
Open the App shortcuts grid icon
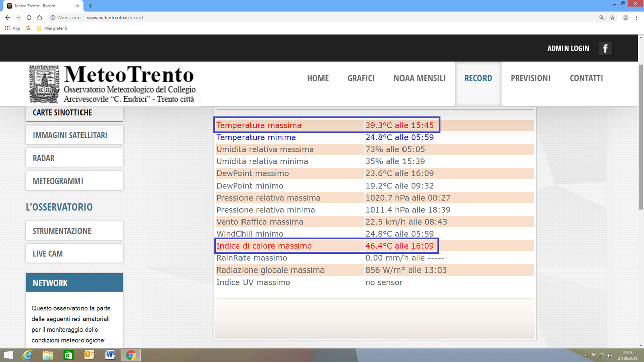(7, 28)
